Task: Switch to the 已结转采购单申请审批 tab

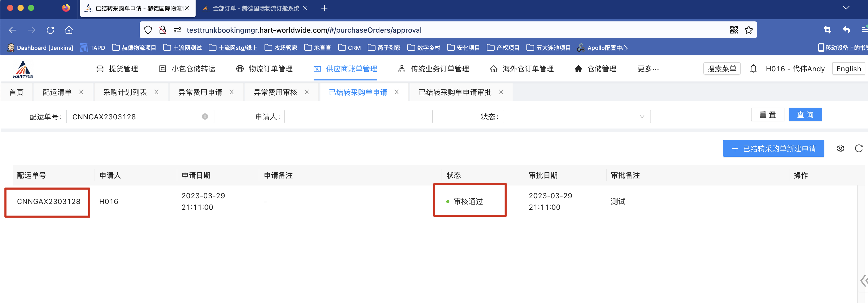Action: tap(455, 92)
